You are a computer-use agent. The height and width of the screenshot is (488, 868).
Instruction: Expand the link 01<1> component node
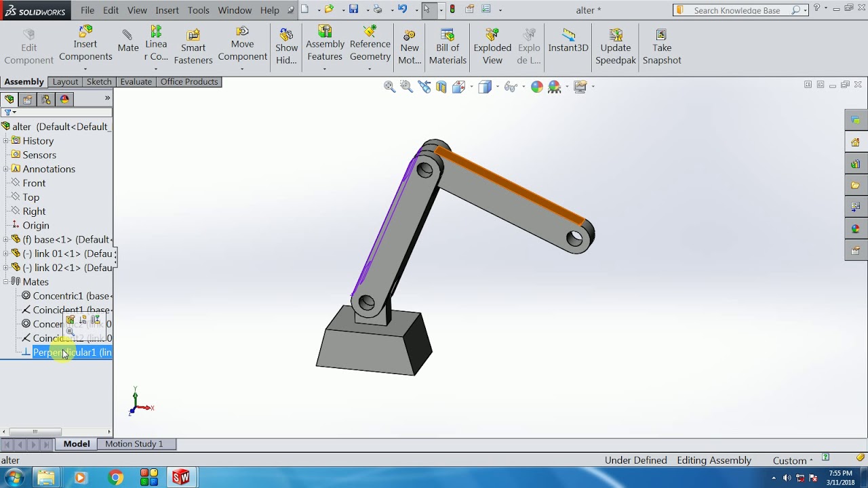point(6,253)
